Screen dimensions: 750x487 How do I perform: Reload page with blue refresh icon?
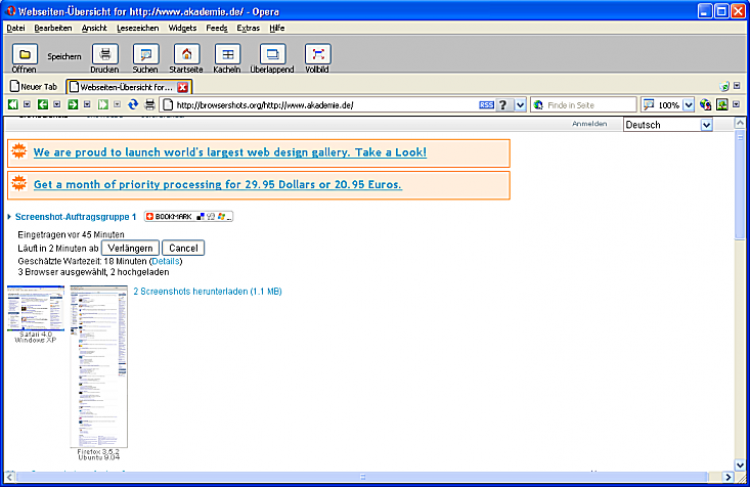pyautogui.click(x=133, y=104)
